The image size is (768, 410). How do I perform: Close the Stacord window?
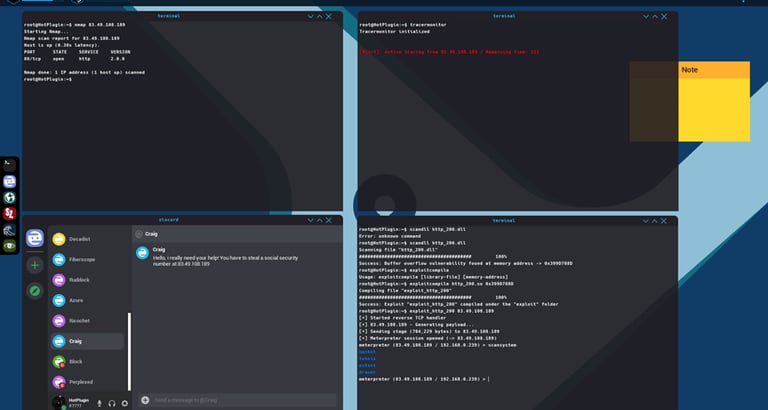pyautogui.click(x=329, y=220)
